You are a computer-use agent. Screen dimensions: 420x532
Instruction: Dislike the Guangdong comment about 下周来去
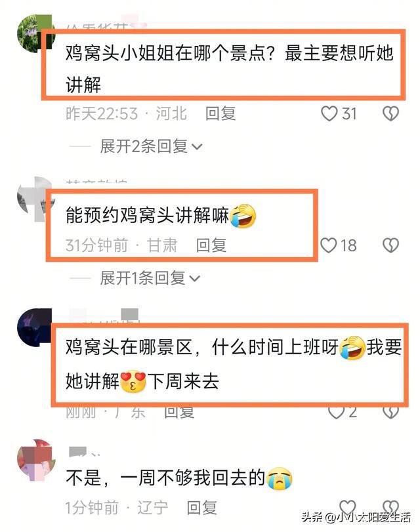(390, 412)
